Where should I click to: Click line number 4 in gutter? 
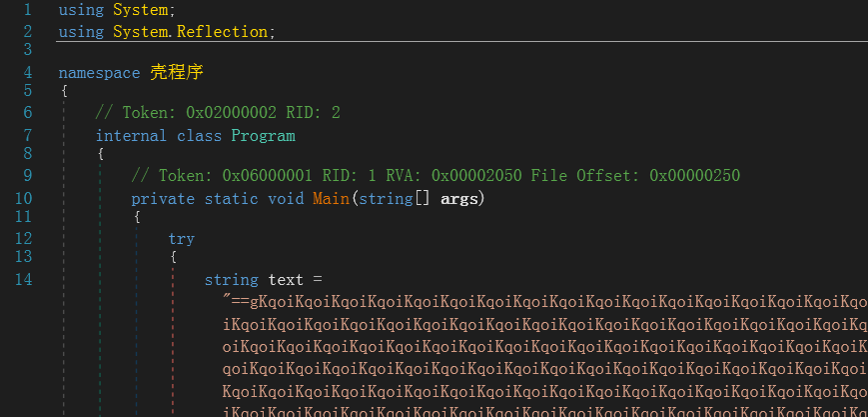(27, 73)
